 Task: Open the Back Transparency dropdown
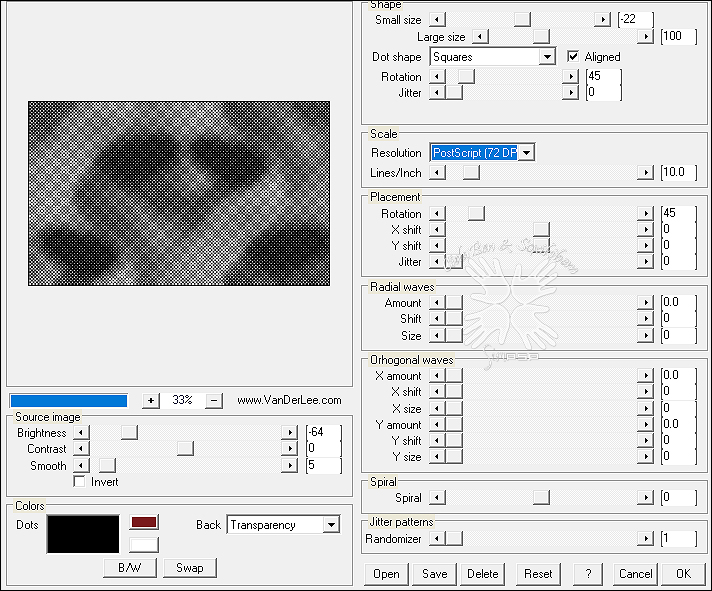pyautogui.click(x=331, y=525)
